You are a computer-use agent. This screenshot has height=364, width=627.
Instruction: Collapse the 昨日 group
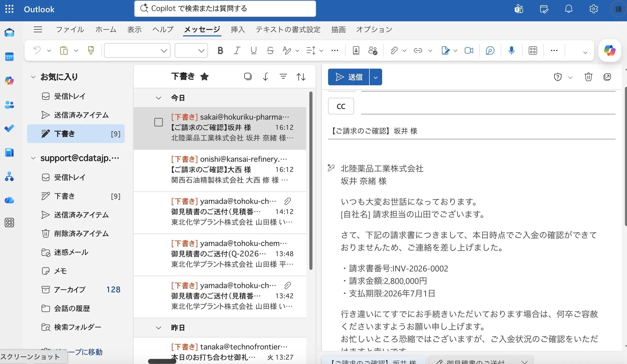[159, 328]
